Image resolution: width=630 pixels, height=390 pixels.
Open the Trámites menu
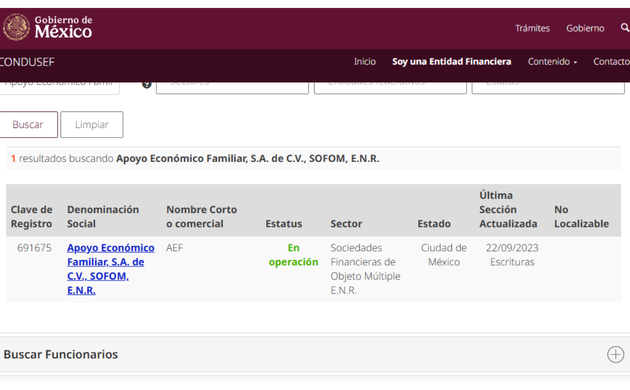(x=532, y=28)
